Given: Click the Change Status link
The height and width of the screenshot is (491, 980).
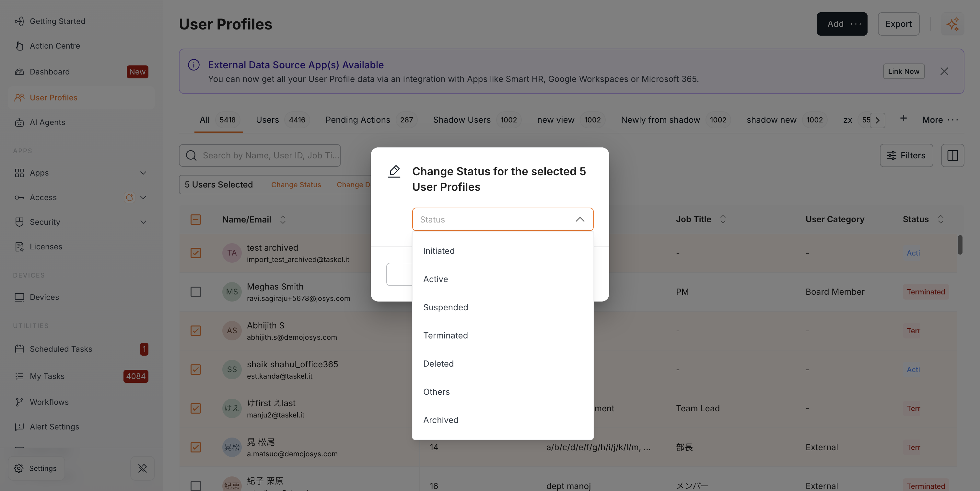Looking at the screenshot, I should 296,185.
